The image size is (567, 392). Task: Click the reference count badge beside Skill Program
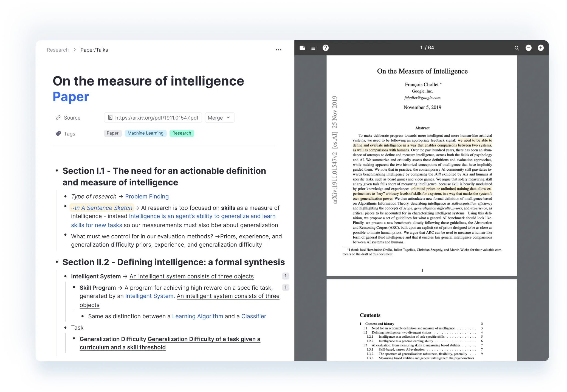285,287
